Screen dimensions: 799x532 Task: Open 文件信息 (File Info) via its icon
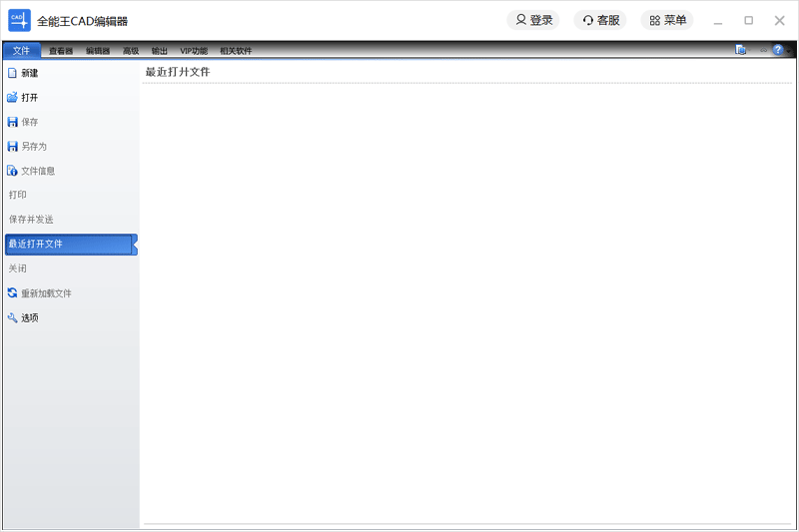tap(12, 171)
